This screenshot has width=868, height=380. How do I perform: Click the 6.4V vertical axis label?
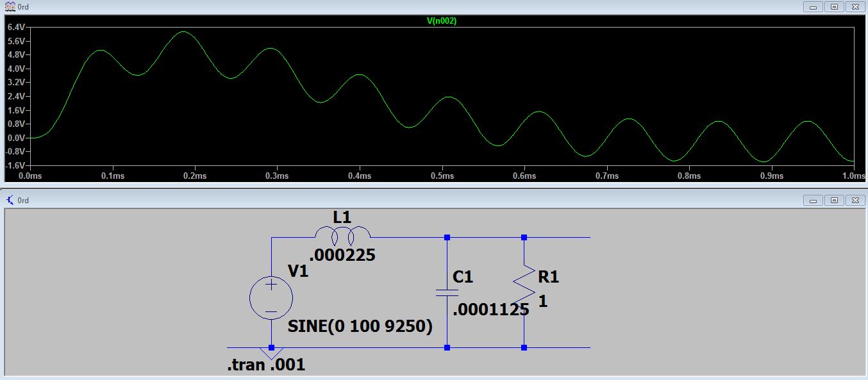point(15,28)
